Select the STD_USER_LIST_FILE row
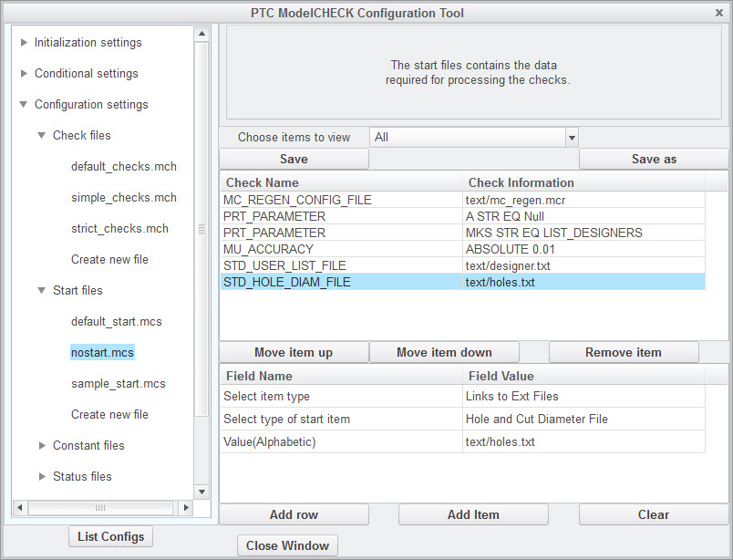Screen dimensions: 733x560 [x=463, y=265]
